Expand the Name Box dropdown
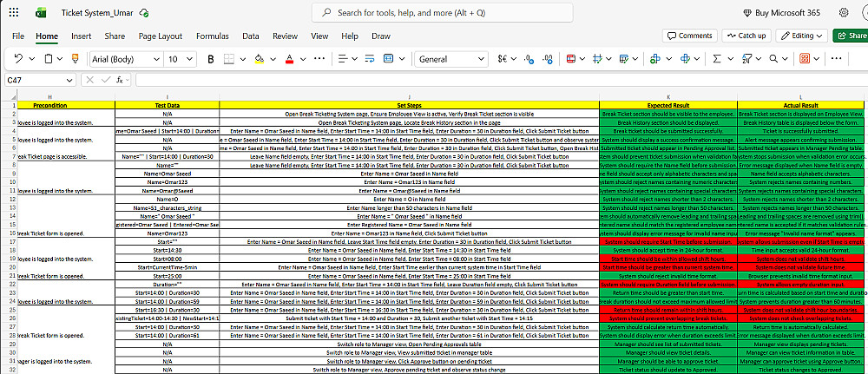 (x=69, y=80)
